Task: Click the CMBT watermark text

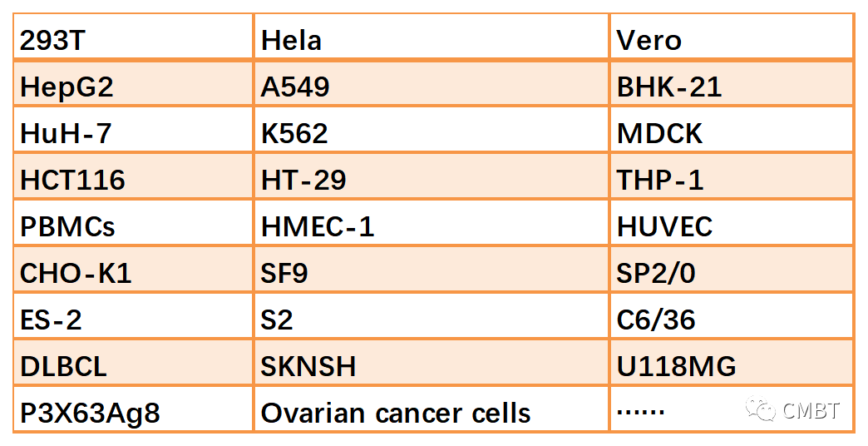Action: [x=811, y=410]
